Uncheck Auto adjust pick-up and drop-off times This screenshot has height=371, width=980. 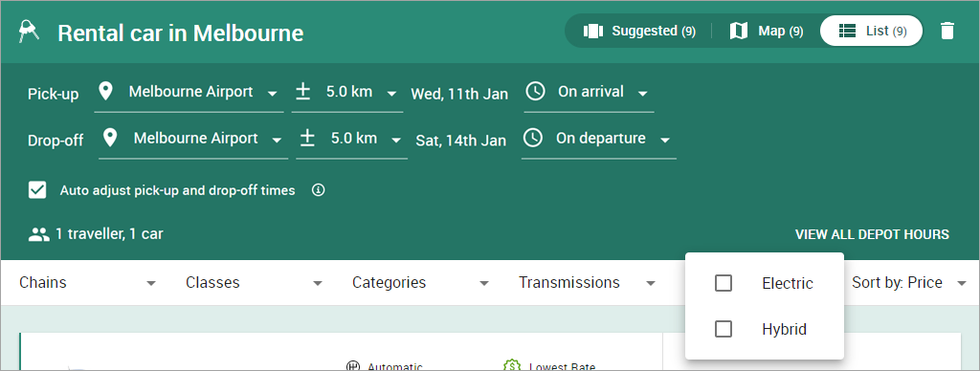pos(37,190)
